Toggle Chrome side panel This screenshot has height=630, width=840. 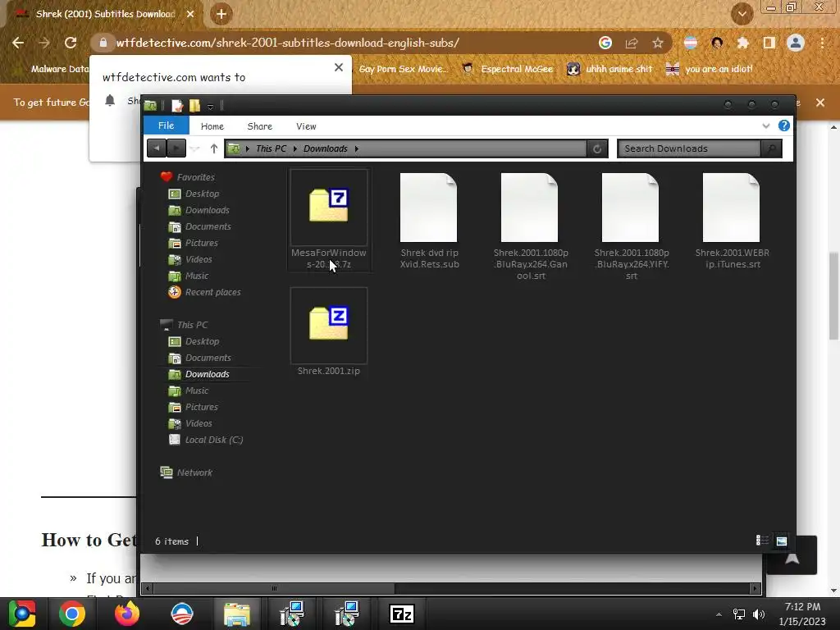coord(769,43)
